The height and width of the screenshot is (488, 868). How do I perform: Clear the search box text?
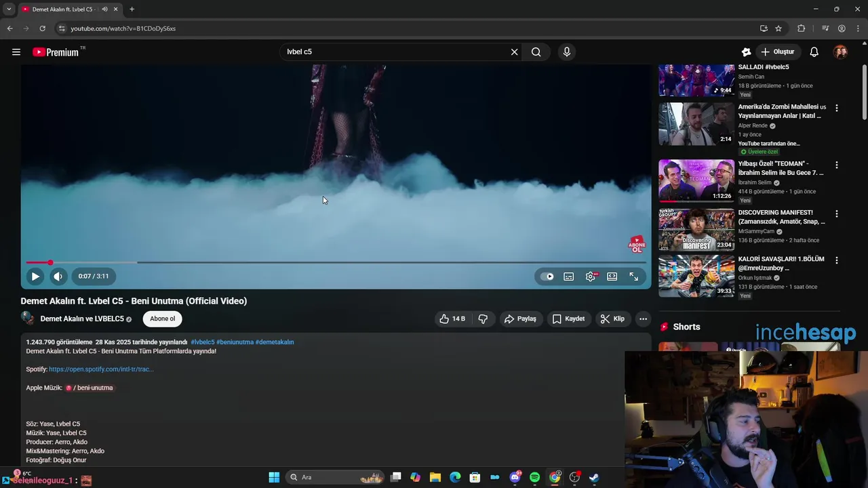click(514, 52)
